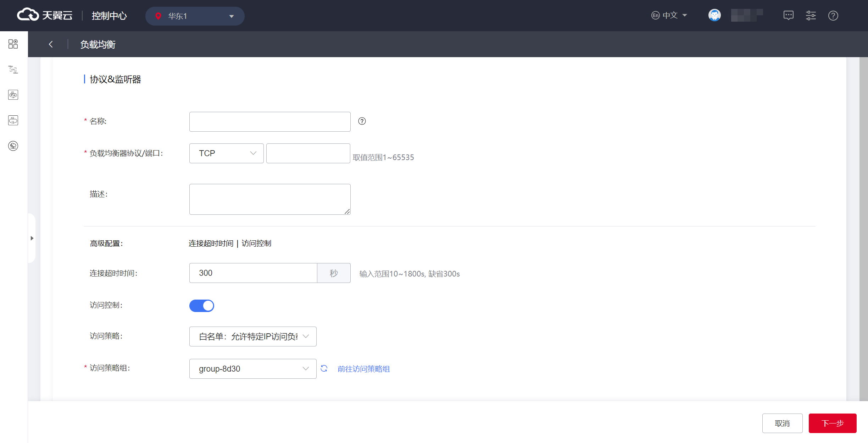This screenshot has height=443, width=868.
Task: Open the VPC network sidebar icon
Action: click(13, 70)
